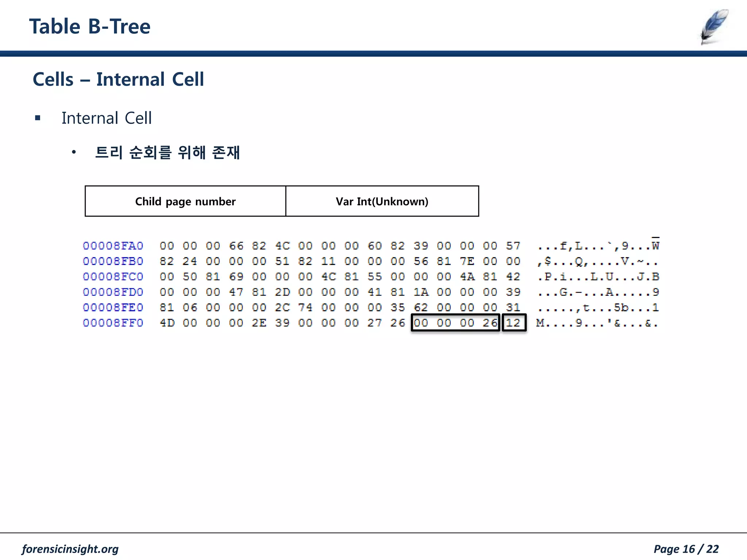
Task: Select the 'Table B-Tree' slide title
Action: point(90,27)
